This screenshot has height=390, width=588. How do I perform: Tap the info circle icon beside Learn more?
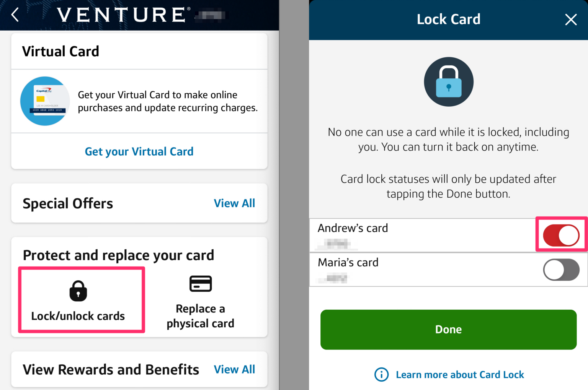point(381,375)
